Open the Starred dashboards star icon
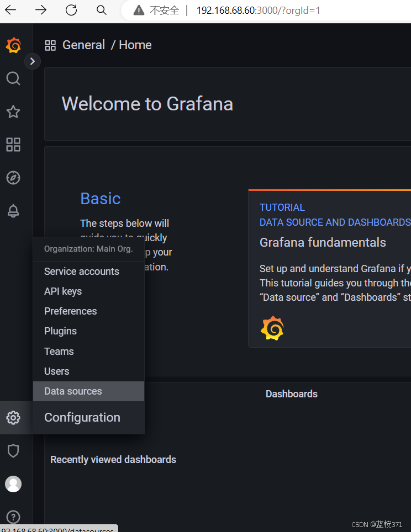411x532 pixels. pyautogui.click(x=13, y=111)
